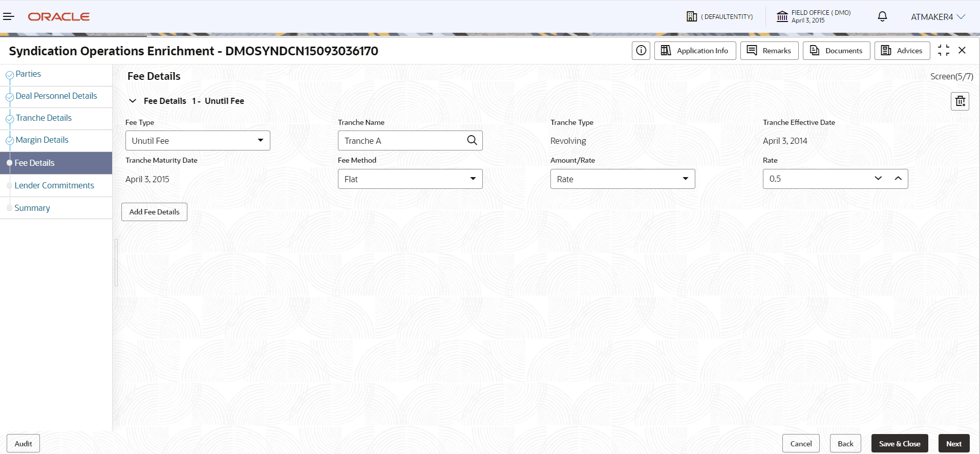Click the Tranche Details checkmark icon
Image resolution: width=980 pixels, height=454 pixels.
tap(9, 119)
